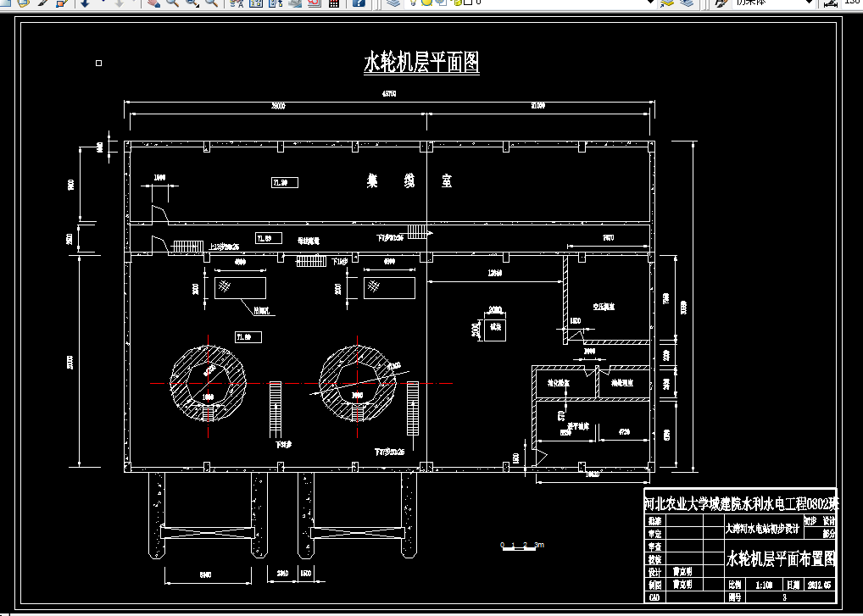Select the Match Properties brush tool
Screen dimensions: 863x616
tap(43, 3)
